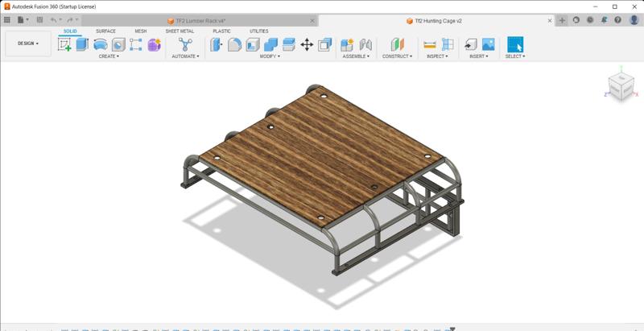Click the Offset Plane icon in Construct
The width and height of the screenshot is (644, 331).
(x=397, y=45)
